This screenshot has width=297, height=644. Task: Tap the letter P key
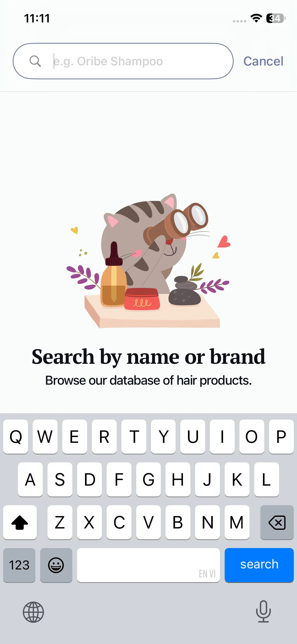click(281, 437)
